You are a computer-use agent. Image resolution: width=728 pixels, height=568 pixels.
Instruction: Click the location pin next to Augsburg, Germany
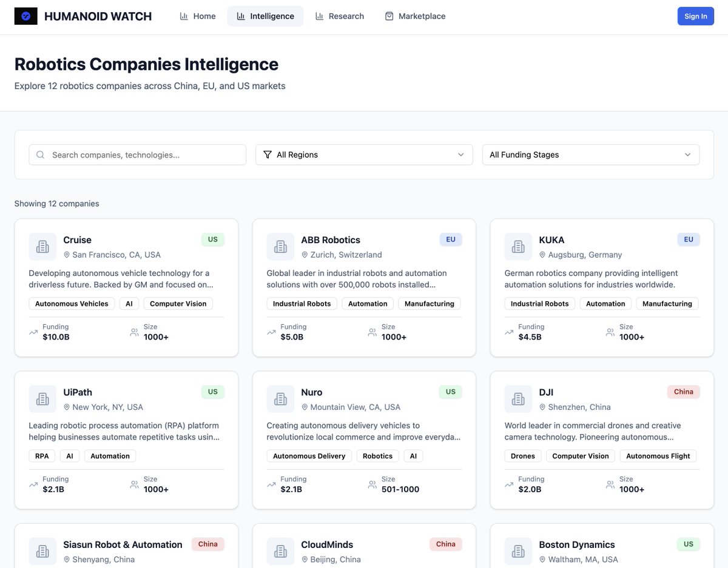coord(542,255)
